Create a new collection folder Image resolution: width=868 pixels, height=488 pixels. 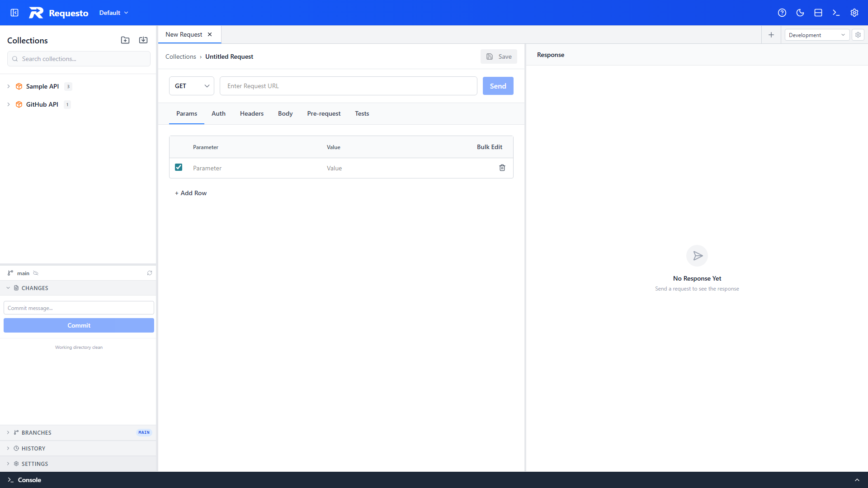pos(125,40)
